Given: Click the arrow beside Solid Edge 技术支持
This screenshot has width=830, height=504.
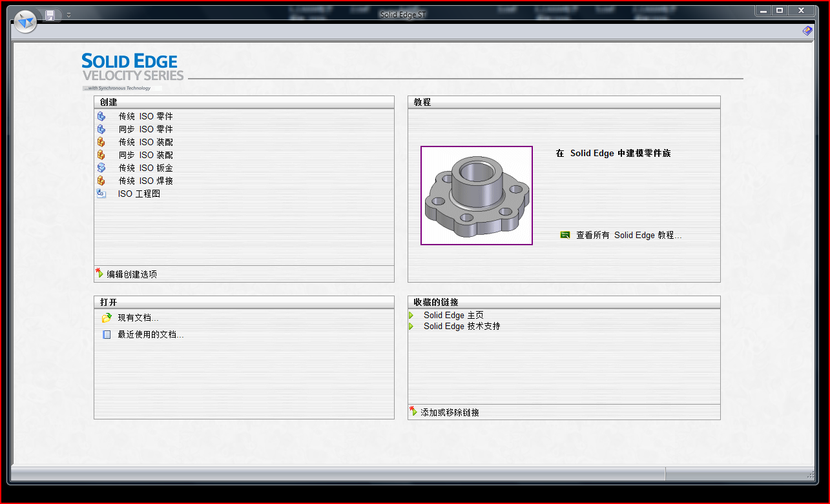Looking at the screenshot, I should tap(411, 327).
